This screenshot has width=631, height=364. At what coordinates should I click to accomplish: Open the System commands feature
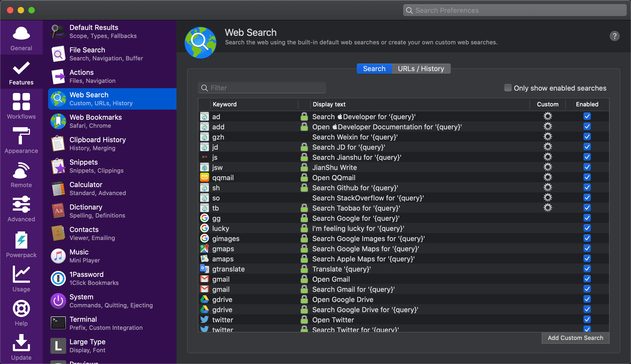[x=112, y=301]
